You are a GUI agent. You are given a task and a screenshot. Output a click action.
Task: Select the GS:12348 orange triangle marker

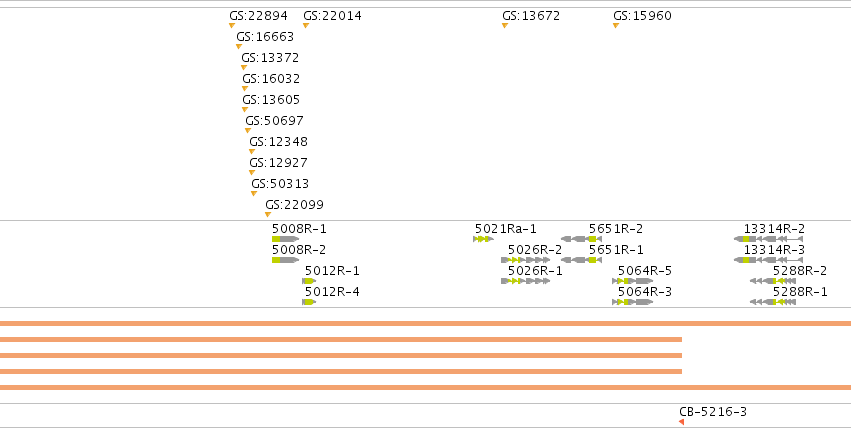point(252,152)
